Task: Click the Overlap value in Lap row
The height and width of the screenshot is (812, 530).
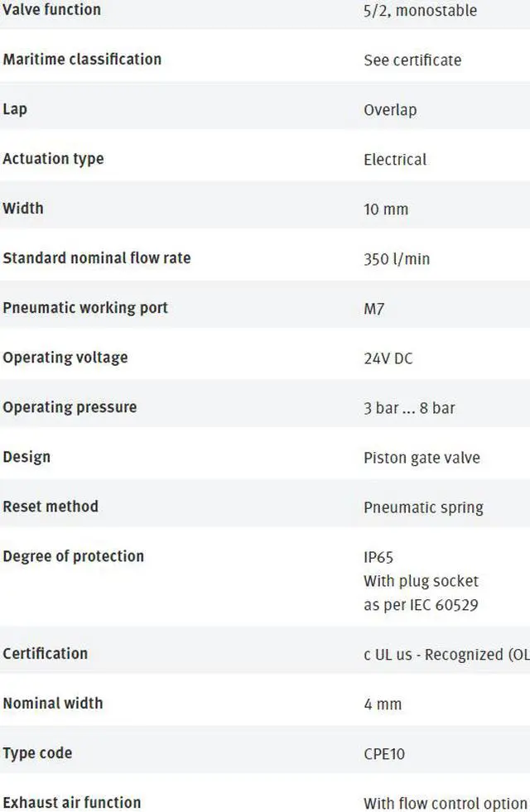Action: (390, 110)
